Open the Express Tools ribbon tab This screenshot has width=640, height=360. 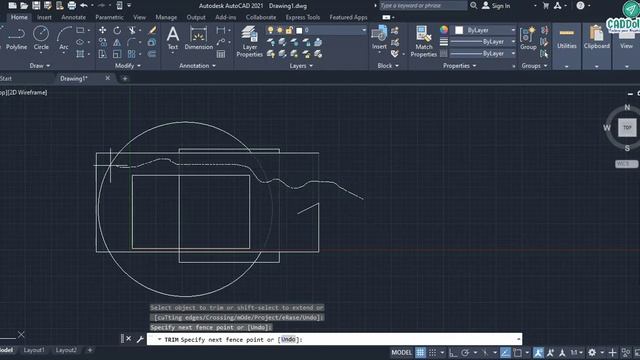(x=302, y=17)
